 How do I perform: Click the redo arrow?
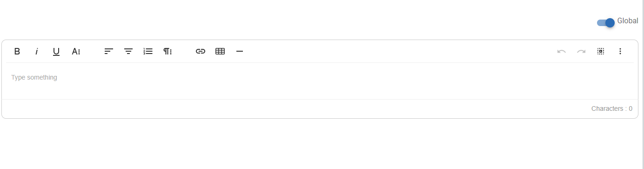581,51
